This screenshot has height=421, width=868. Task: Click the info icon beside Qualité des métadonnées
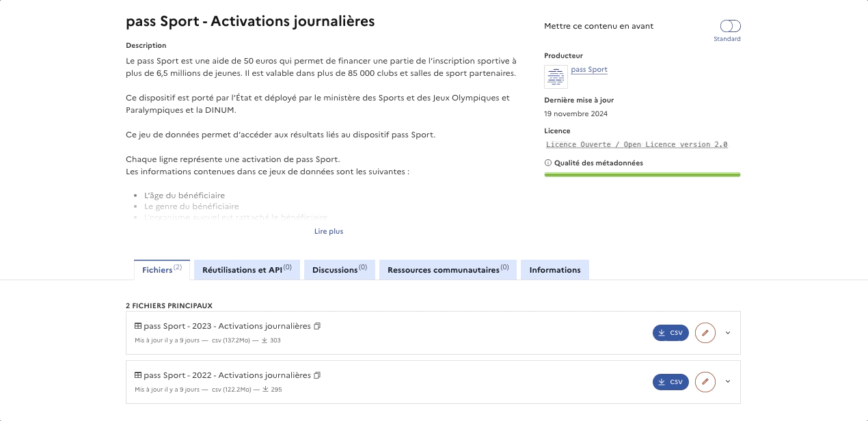(x=547, y=163)
